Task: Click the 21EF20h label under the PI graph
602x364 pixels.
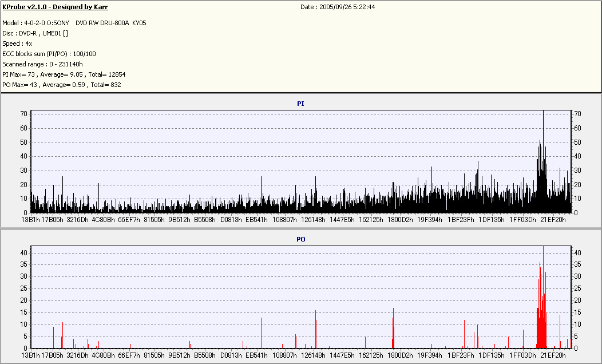Action: (553, 220)
